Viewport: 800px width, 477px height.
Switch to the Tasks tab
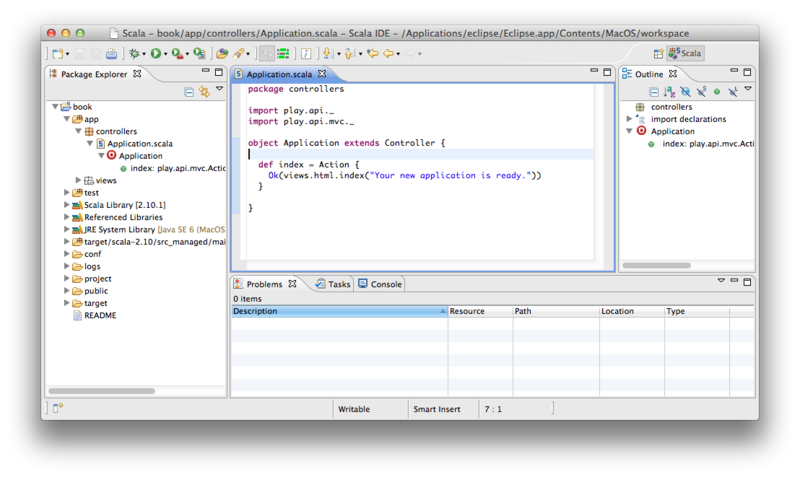tap(333, 284)
